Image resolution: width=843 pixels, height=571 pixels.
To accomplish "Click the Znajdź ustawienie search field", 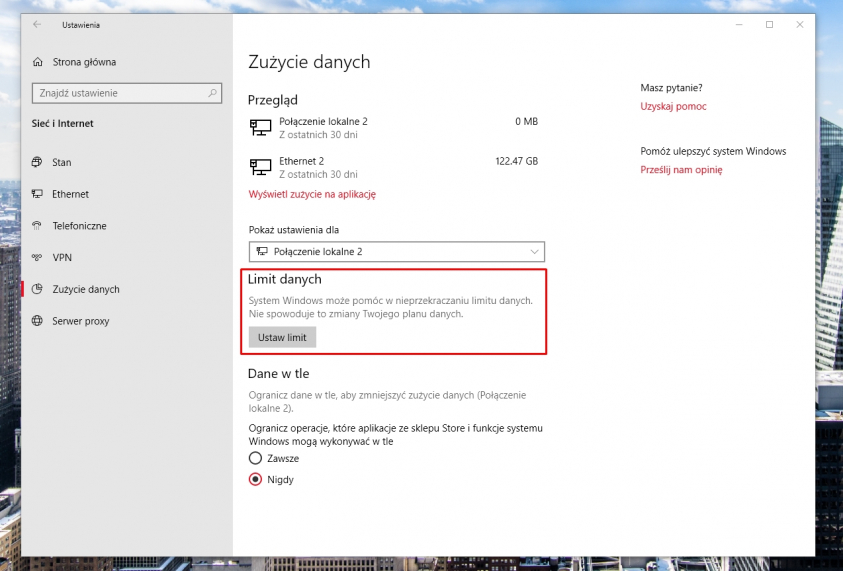I will pyautogui.click(x=127, y=93).
